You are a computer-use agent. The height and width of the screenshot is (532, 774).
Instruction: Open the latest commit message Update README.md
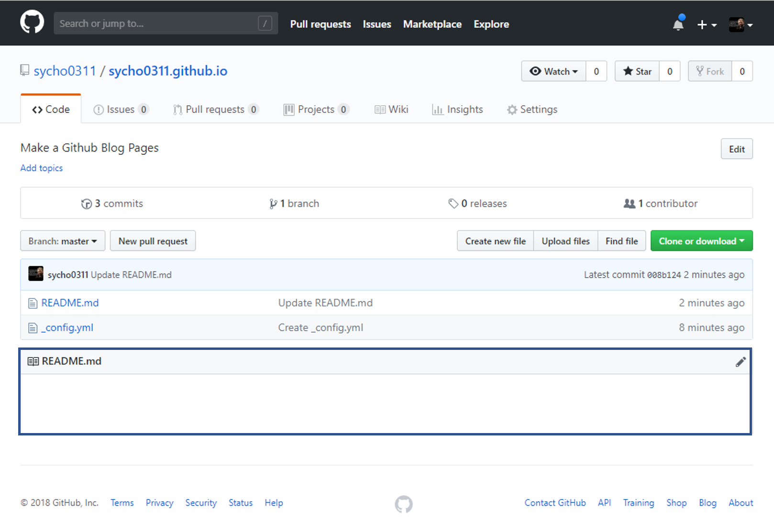(x=131, y=275)
